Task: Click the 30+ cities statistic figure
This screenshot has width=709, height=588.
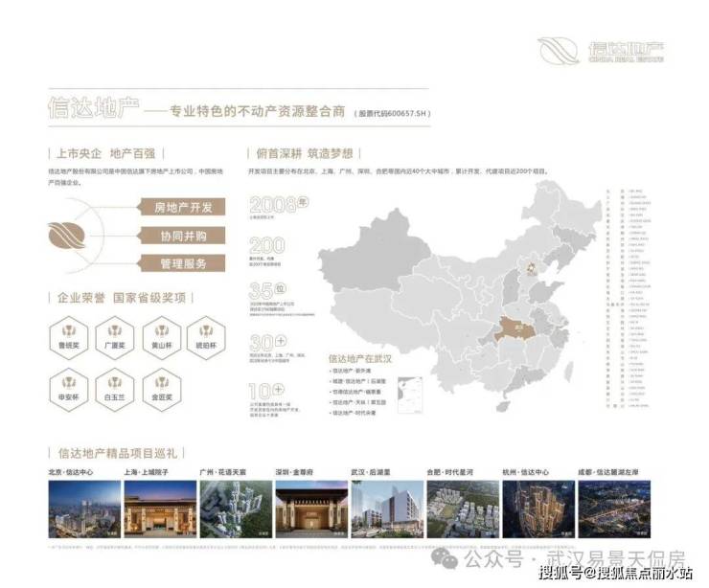Action: click(x=268, y=343)
